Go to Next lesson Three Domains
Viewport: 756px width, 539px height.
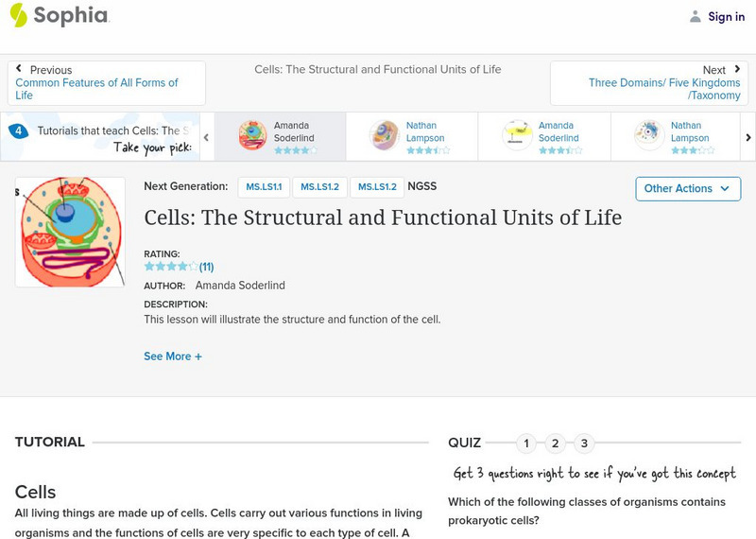pyautogui.click(x=649, y=83)
